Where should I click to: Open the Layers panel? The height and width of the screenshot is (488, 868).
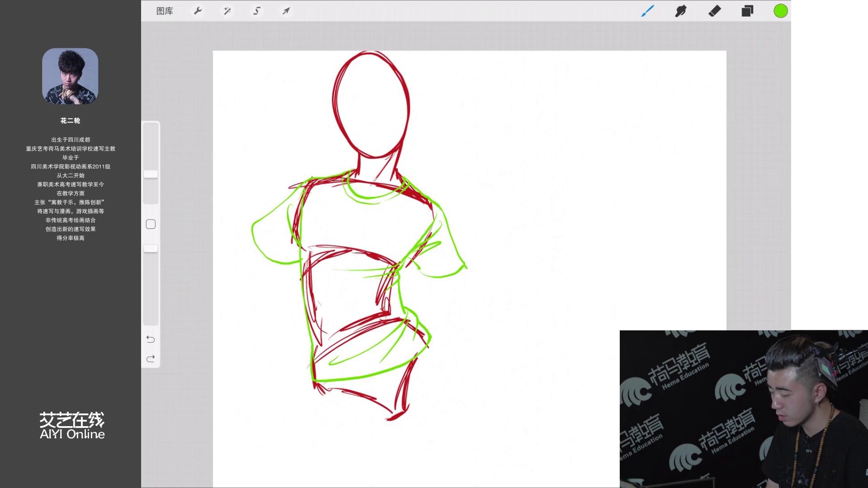point(747,11)
